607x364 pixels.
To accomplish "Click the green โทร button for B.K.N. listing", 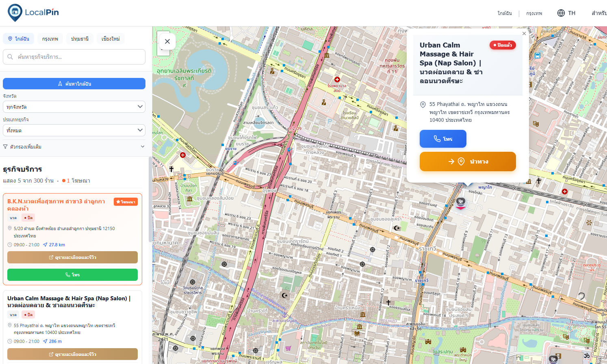I will tap(72, 275).
